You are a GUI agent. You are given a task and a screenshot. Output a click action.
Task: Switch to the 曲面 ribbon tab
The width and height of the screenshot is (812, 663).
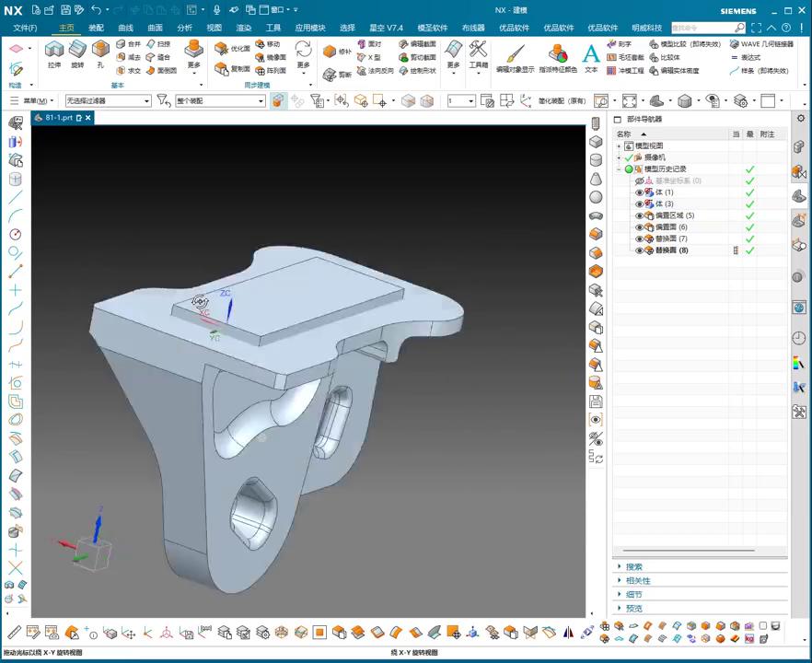pyautogui.click(x=156, y=29)
